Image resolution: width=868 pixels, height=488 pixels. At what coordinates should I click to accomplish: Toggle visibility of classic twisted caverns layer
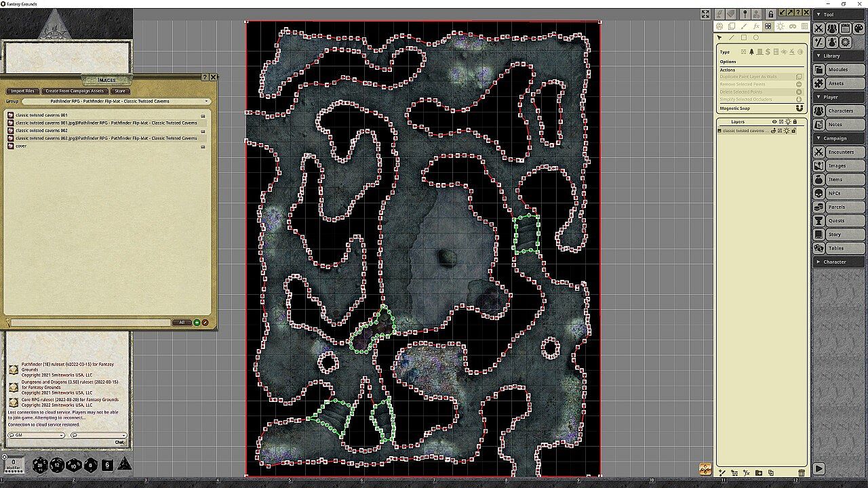[x=774, y=131]
